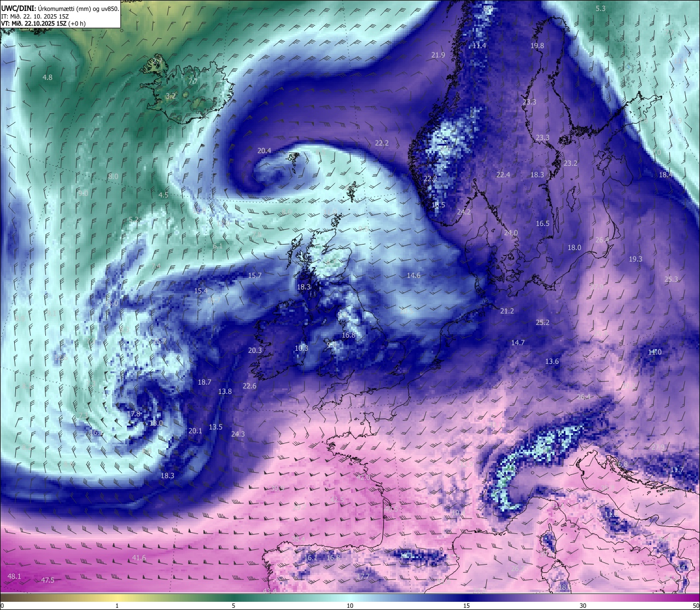Click the 18.4 value label

(x=666, y=175)
